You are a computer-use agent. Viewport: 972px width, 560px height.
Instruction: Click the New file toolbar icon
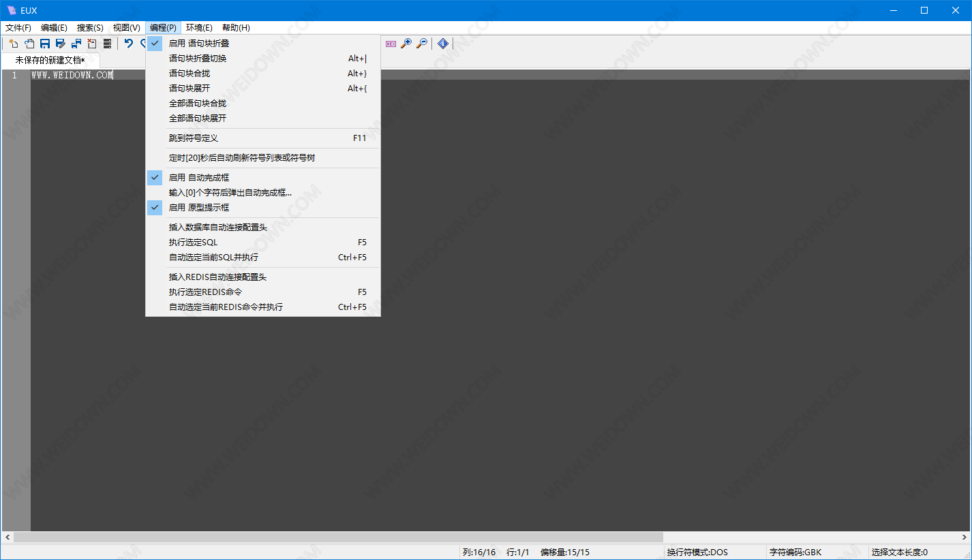[x=13, y=44]
